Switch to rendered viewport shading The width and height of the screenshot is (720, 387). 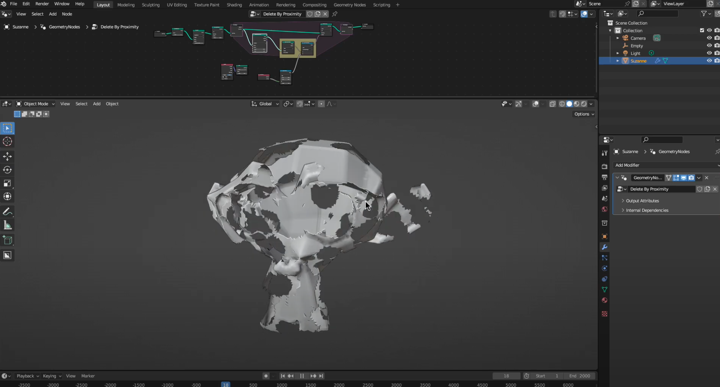[584, 104]
